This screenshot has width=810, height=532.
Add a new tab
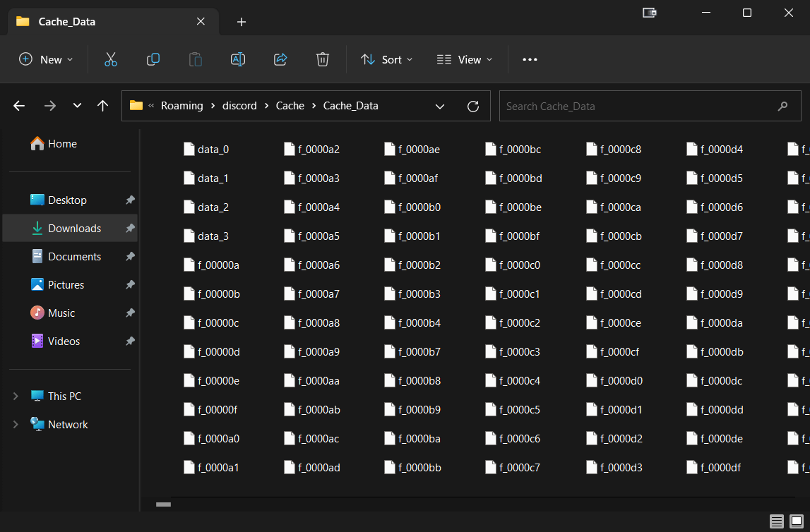242,22
